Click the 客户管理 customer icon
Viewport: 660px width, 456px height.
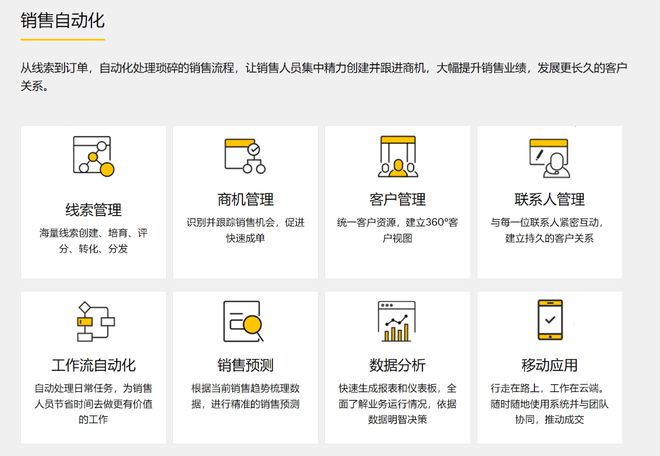397,155
